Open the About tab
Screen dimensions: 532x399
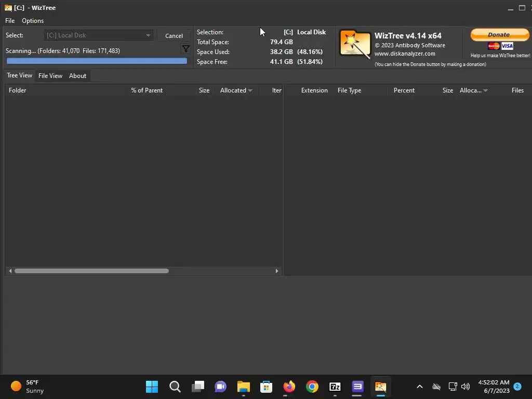pos(78,76)
